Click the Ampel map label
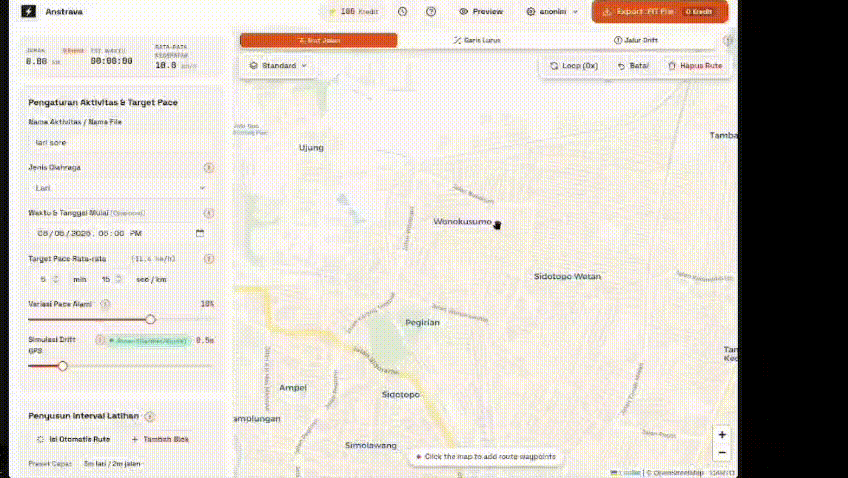 pos(293,388)
